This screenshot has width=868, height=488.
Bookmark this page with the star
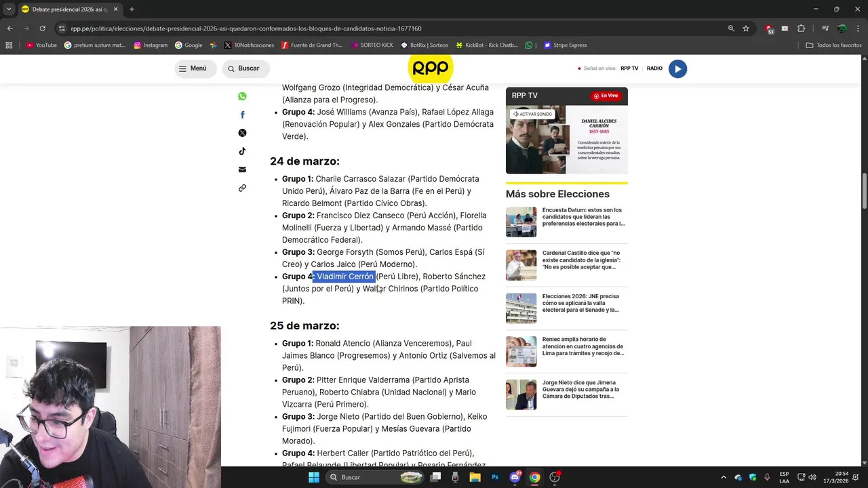pos(746,28)
